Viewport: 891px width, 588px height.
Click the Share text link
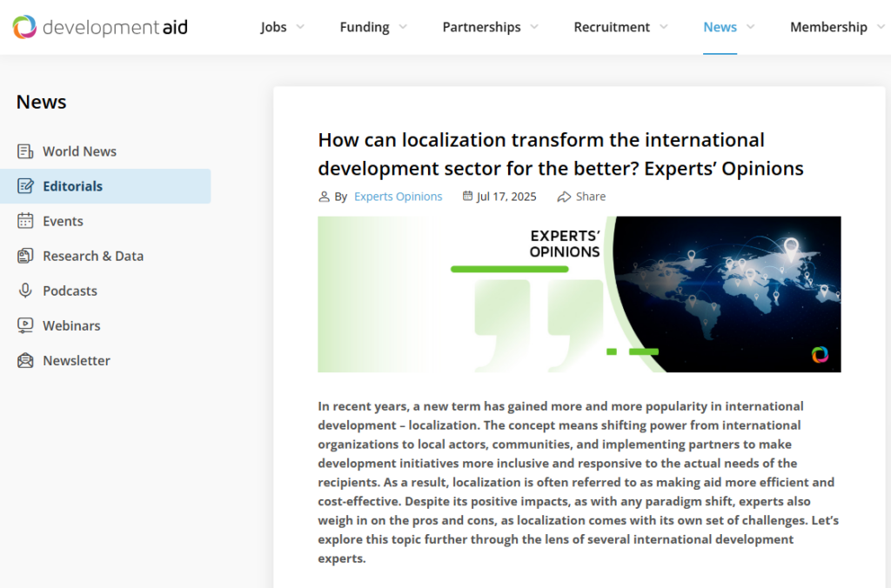[x=591, y=197]
